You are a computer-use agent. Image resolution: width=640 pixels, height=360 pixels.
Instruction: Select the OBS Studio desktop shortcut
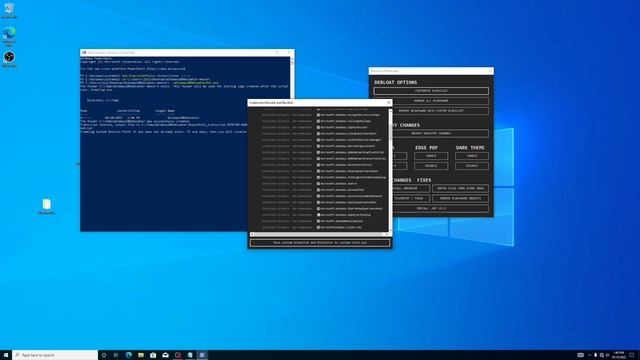coord(9,59)
